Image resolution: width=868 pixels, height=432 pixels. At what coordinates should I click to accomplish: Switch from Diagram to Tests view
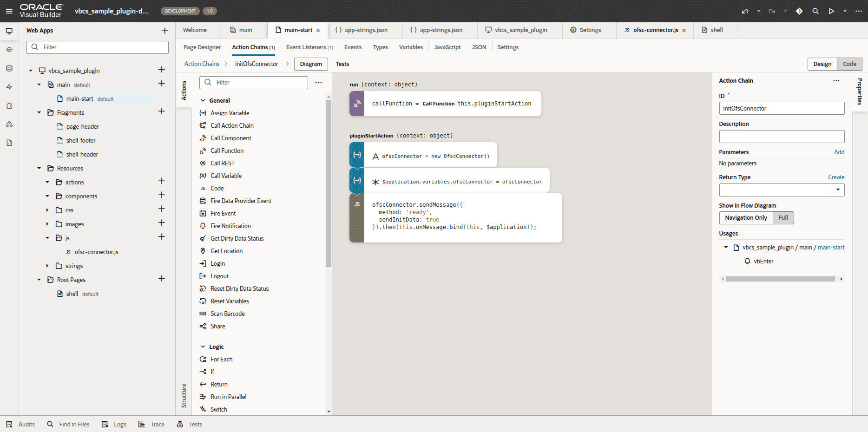[x=342, y=64]
